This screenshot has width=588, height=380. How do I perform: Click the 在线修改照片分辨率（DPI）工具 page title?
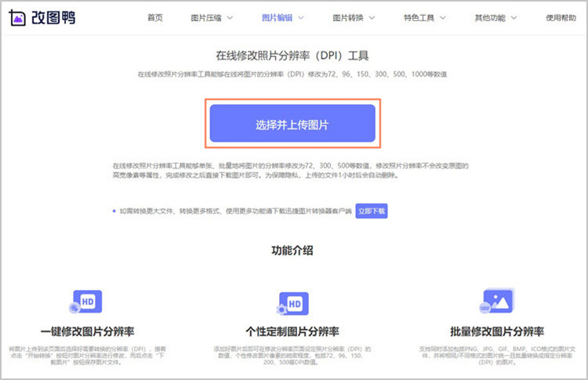[x=292, y=56]
